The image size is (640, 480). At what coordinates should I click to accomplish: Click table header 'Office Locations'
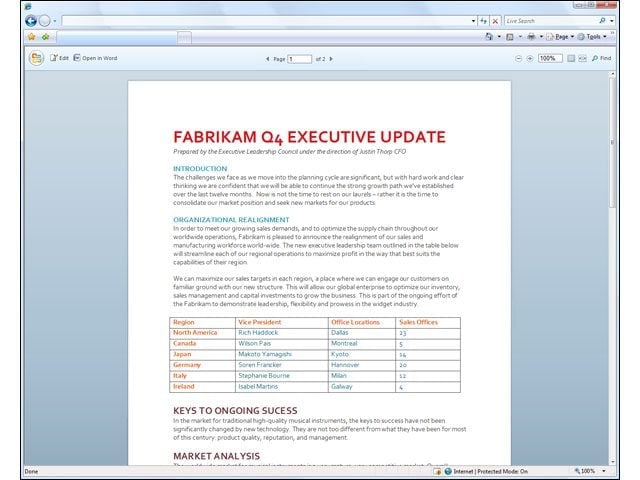pyautogui.click(x=355, y=322)
